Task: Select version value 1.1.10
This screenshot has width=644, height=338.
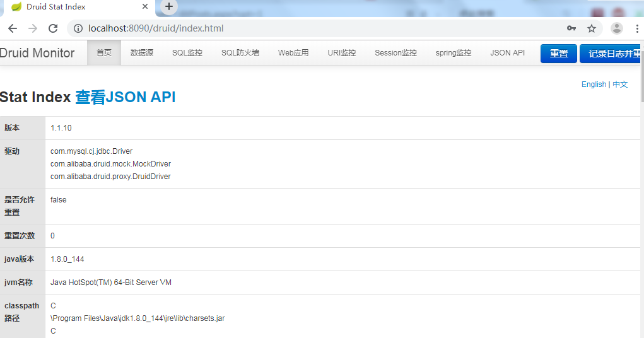Action: pos(61,128)
